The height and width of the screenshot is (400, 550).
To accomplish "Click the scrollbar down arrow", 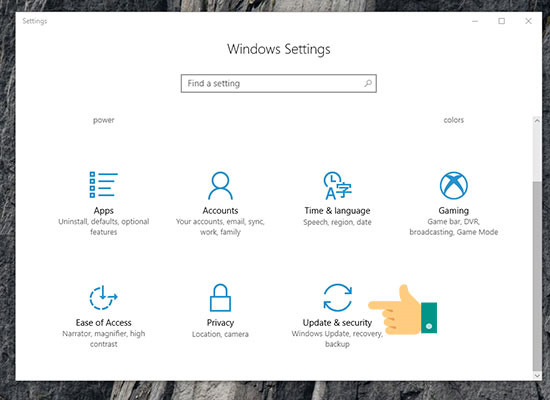I will 537,375.
